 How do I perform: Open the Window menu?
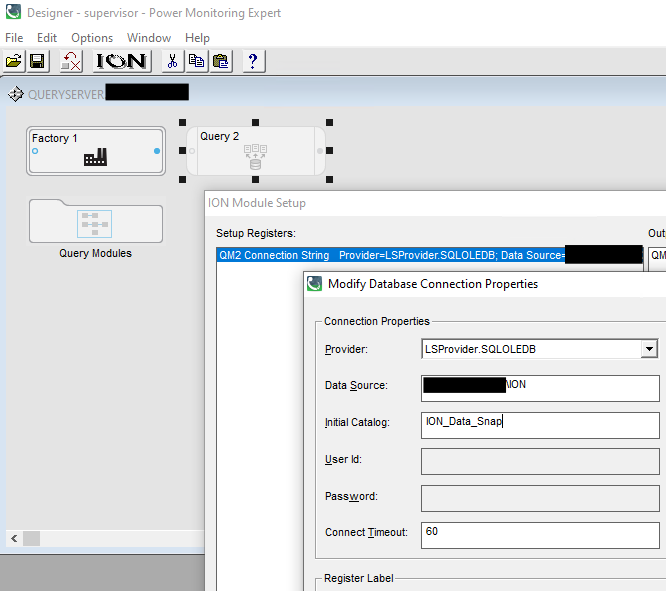(149, 38)
